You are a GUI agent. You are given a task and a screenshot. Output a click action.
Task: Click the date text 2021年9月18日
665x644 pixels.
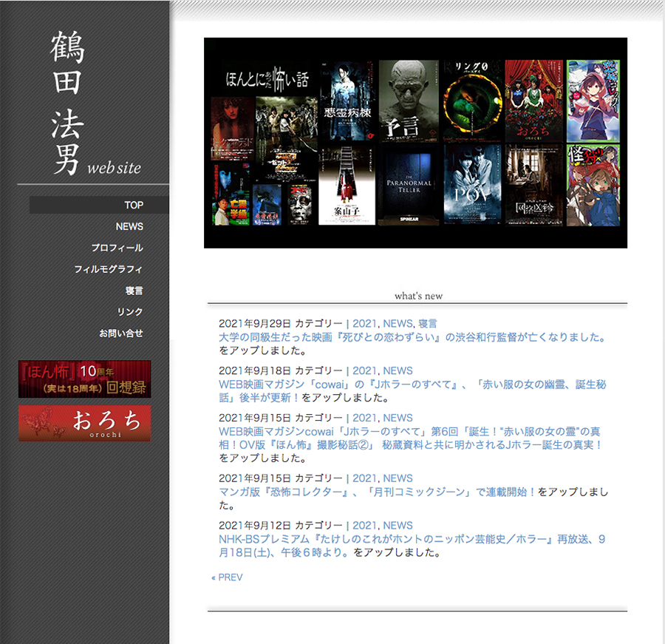tap(254, 370)
